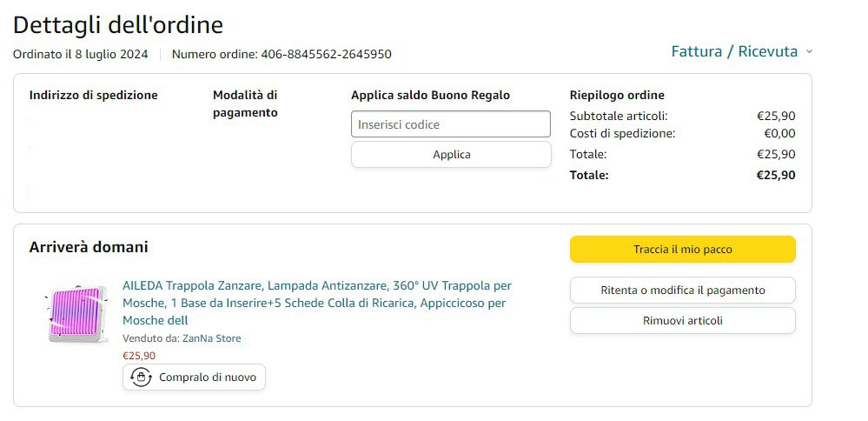Click the buy-again circular arrows icon
The width and height of the screenshot is (868, 421).
[x=141, y=378]
